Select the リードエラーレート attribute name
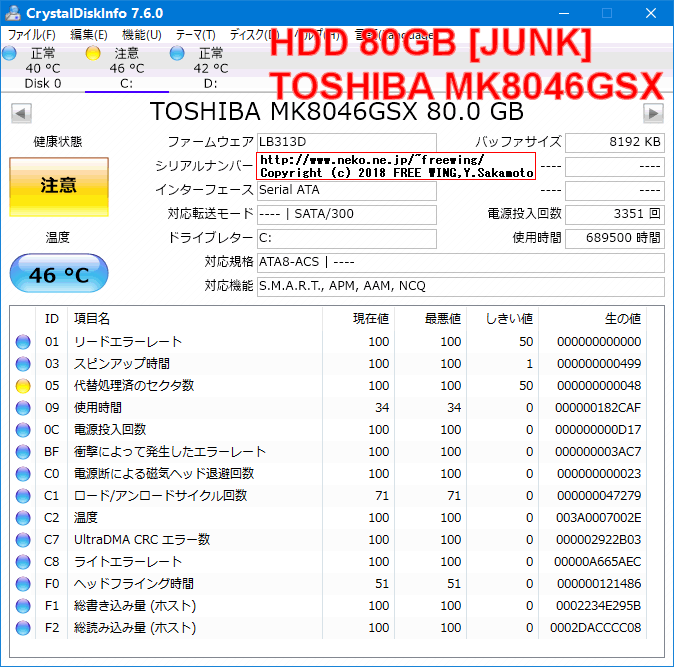This screenshot has width=674, height=667. 128,342
